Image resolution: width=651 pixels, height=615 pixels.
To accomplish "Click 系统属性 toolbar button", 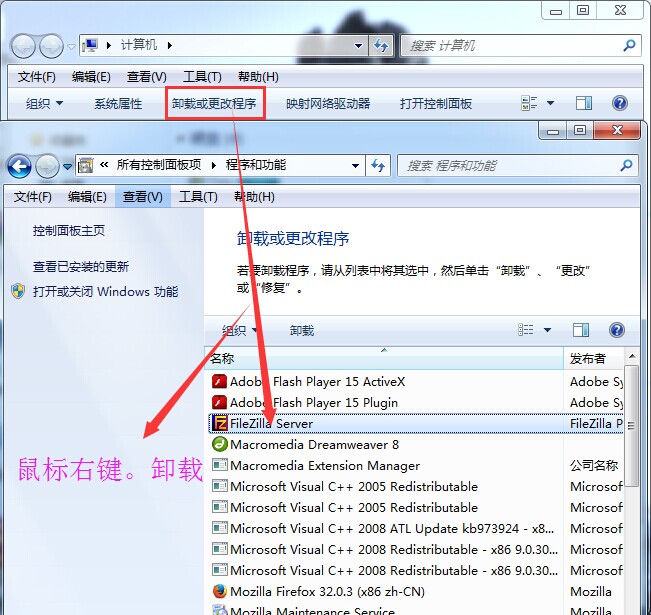I will [x=118, y=103].
